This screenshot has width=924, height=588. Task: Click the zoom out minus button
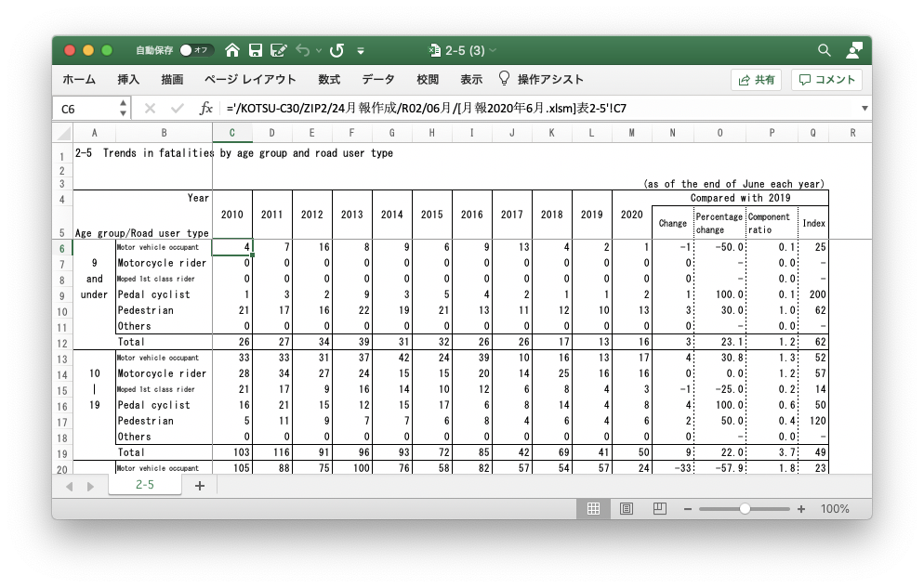coord(688,509)
